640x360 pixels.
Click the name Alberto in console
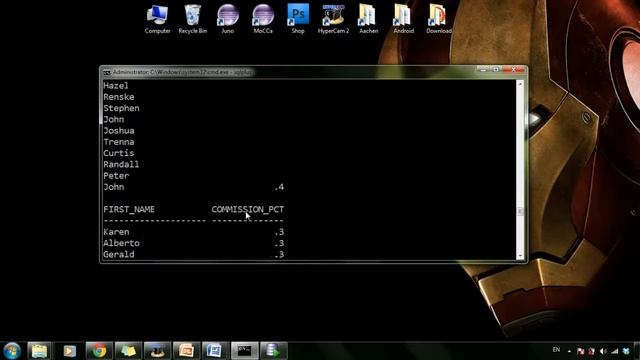point(121,243)
